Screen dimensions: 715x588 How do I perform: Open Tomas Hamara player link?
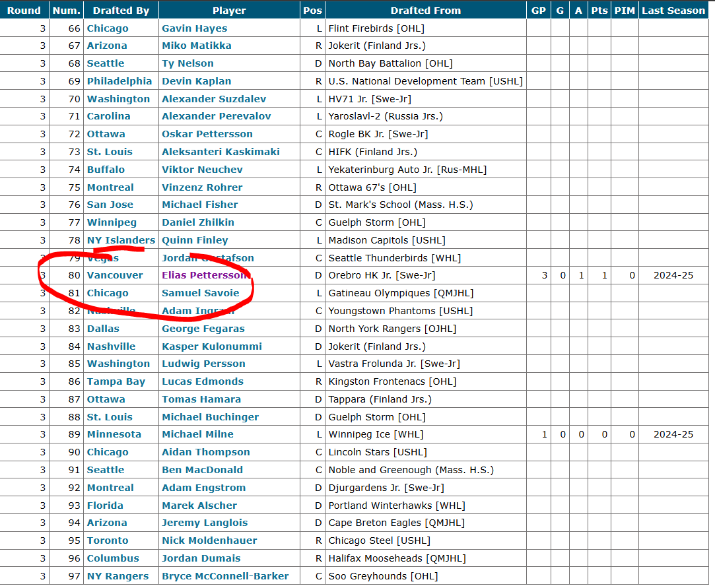tap(201, 399)
